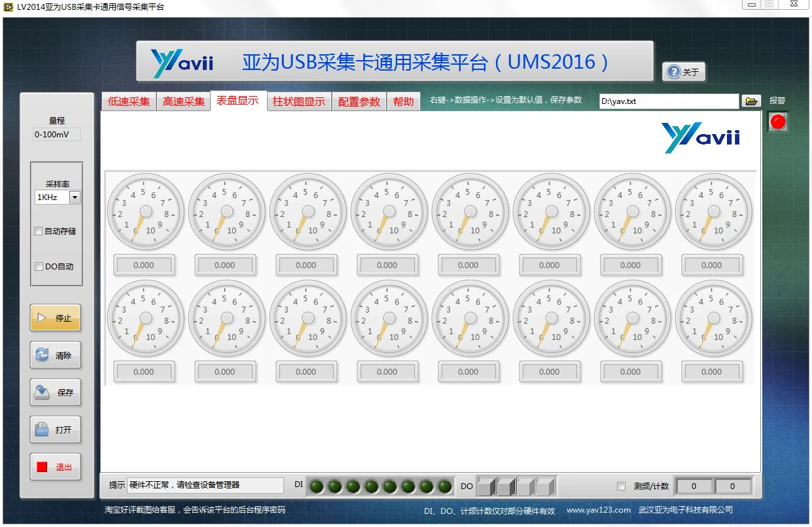Click the last bottom-row dial gauge
Screen dimensions: 812x527
pos(713,318)
